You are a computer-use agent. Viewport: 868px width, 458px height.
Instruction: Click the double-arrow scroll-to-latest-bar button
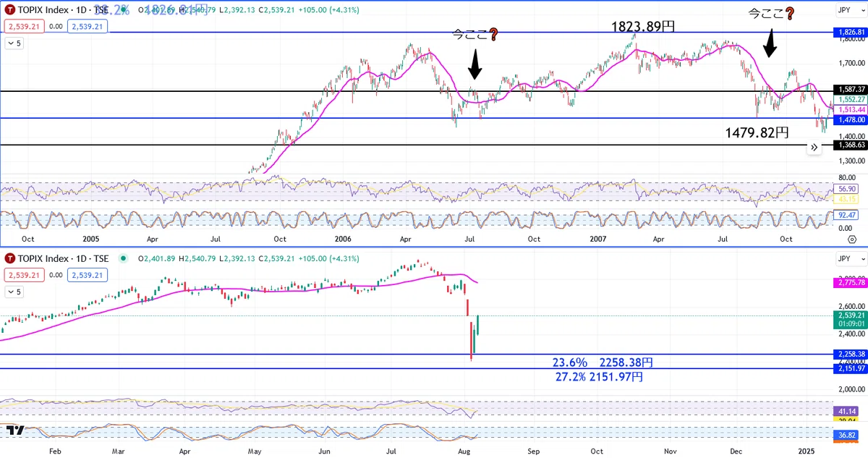coord(814,147)
